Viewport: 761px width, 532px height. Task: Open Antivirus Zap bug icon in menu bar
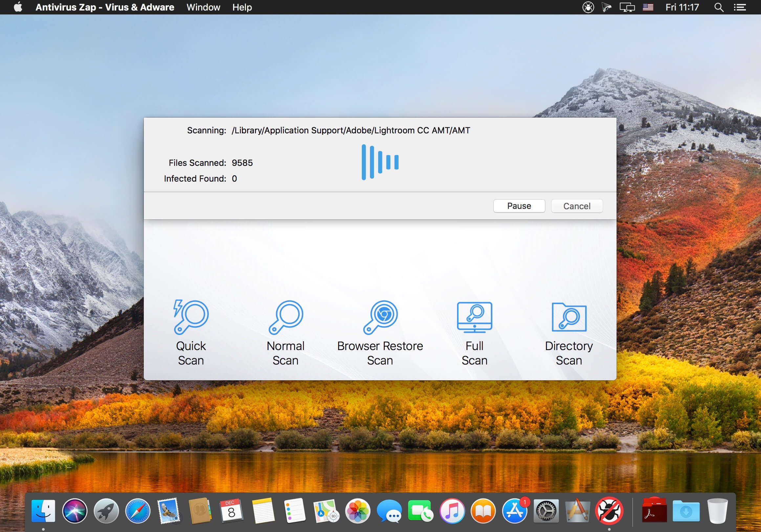coord(588,7)
